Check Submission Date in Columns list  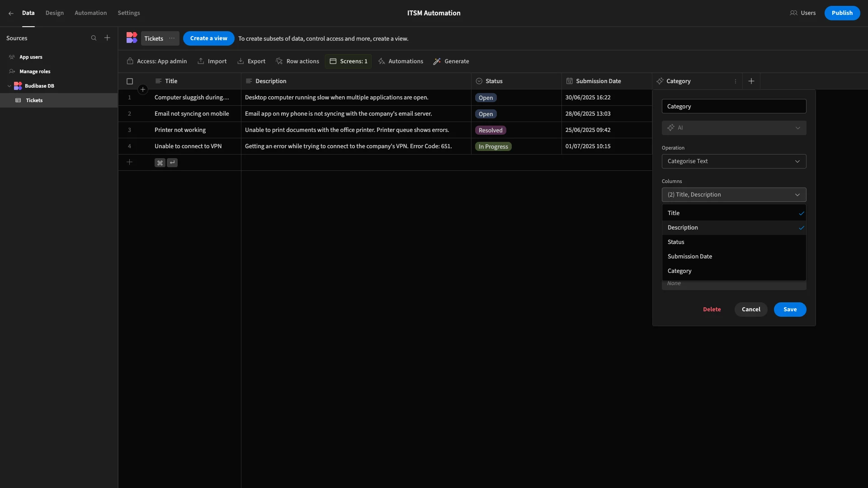734,257
